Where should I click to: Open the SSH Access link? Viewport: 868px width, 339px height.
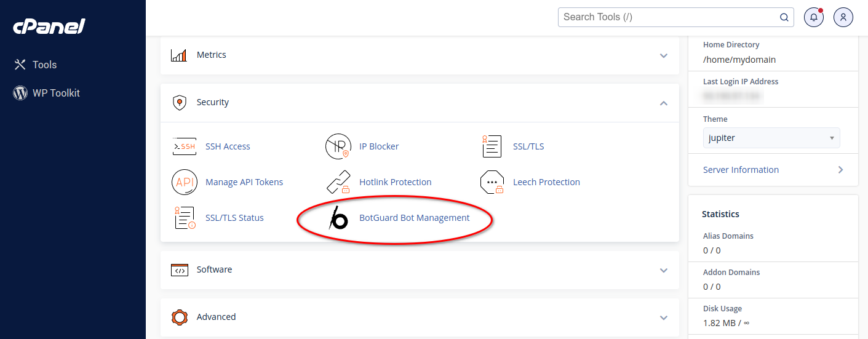(228, 146)
